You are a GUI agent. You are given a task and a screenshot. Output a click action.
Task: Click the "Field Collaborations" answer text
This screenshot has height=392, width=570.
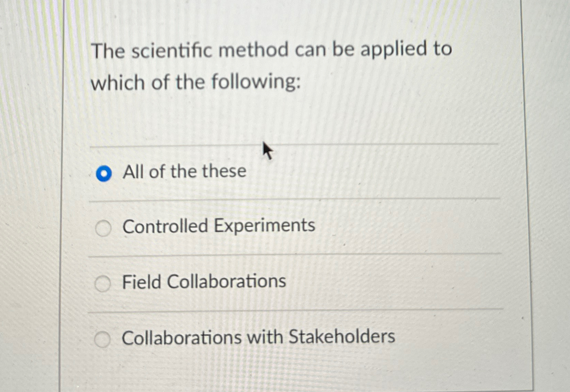(x=204, y=281)
